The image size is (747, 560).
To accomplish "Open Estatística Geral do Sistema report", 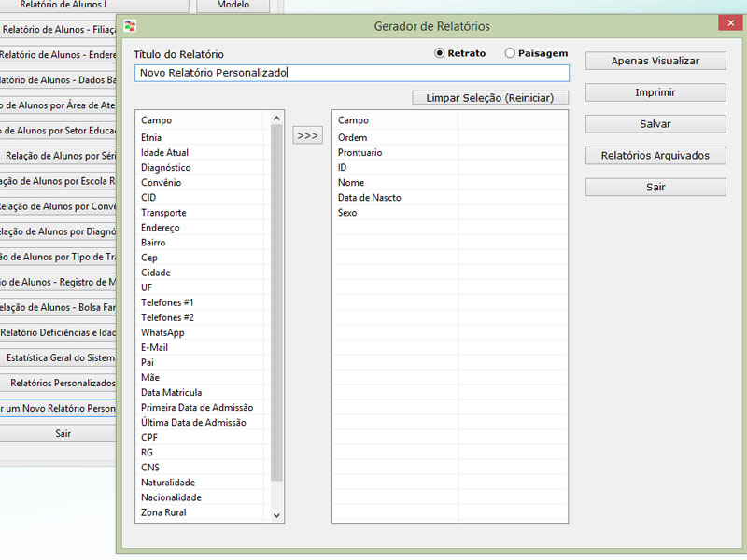I will coord(60,357).
